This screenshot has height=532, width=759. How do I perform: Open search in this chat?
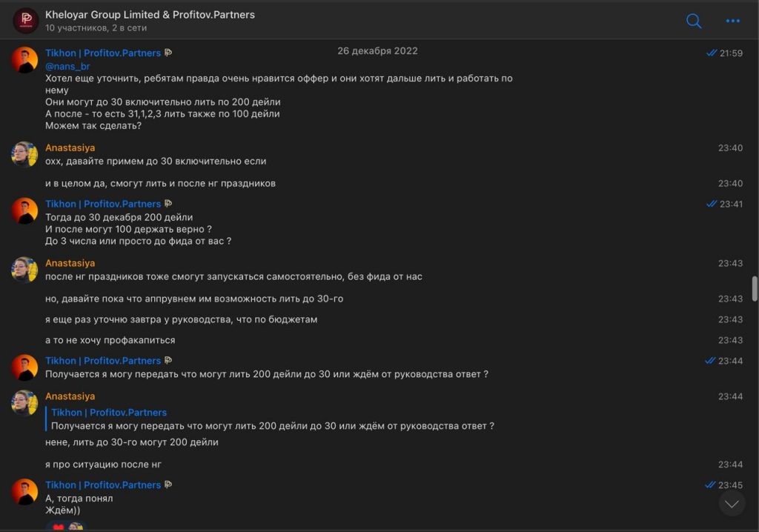(x=694, y=21)
